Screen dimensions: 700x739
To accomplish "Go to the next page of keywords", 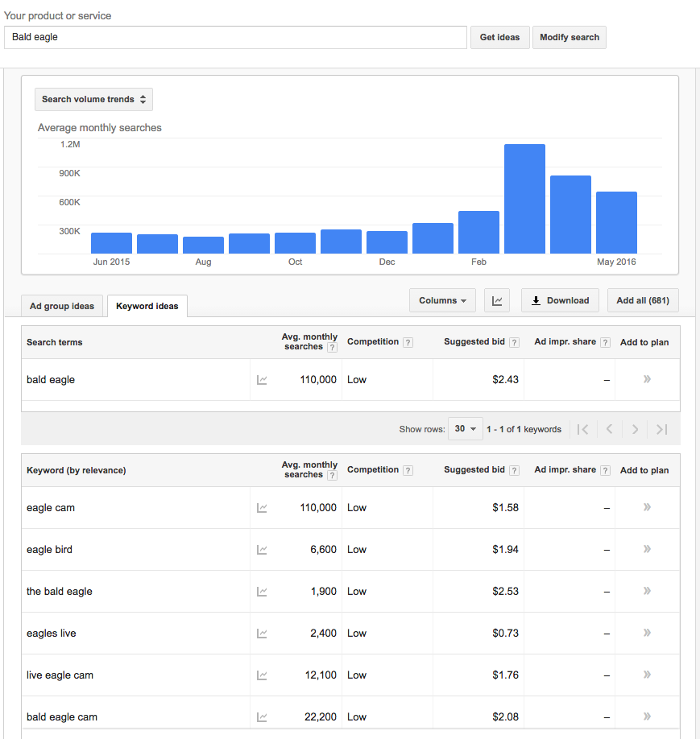I will pos(635,429).
